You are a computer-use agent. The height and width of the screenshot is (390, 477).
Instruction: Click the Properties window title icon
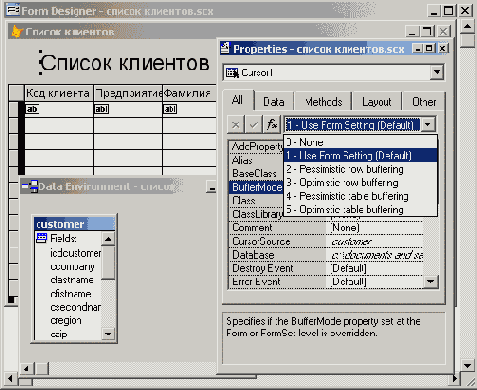225,48
